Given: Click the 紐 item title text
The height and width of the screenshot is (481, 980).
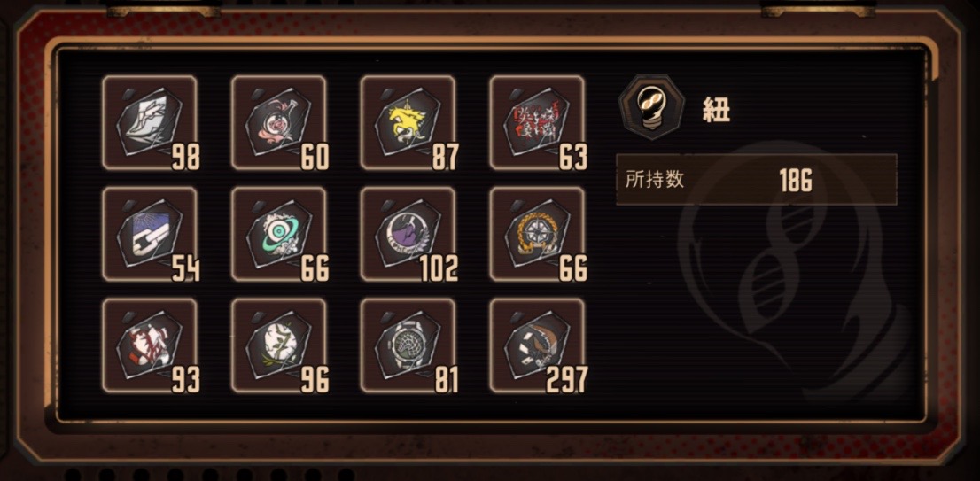Looking at the screenshot, I should [716, 110].
